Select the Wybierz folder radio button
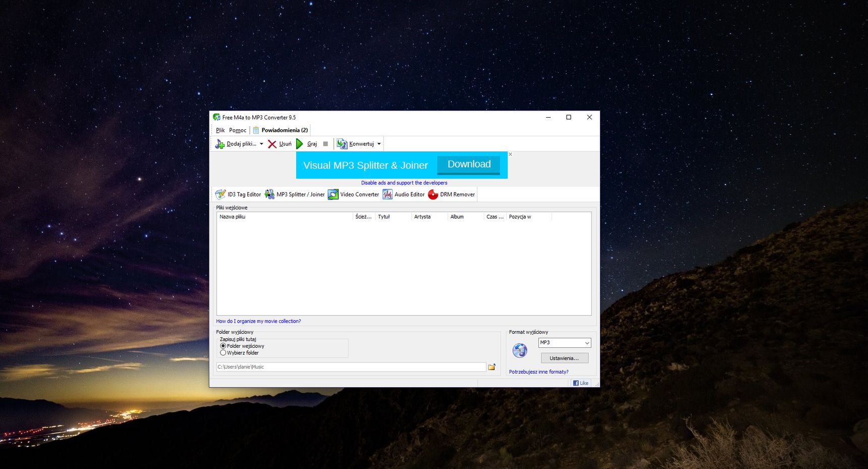 tap(223, 353)
